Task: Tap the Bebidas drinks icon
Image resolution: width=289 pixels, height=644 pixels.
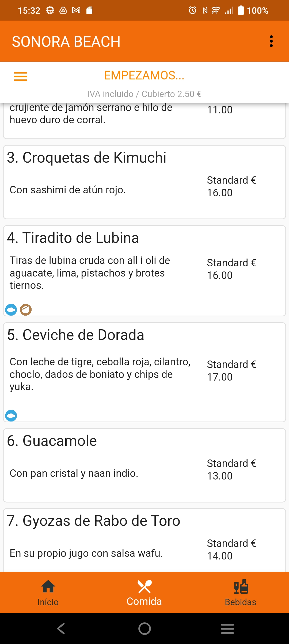Action: 241,586
